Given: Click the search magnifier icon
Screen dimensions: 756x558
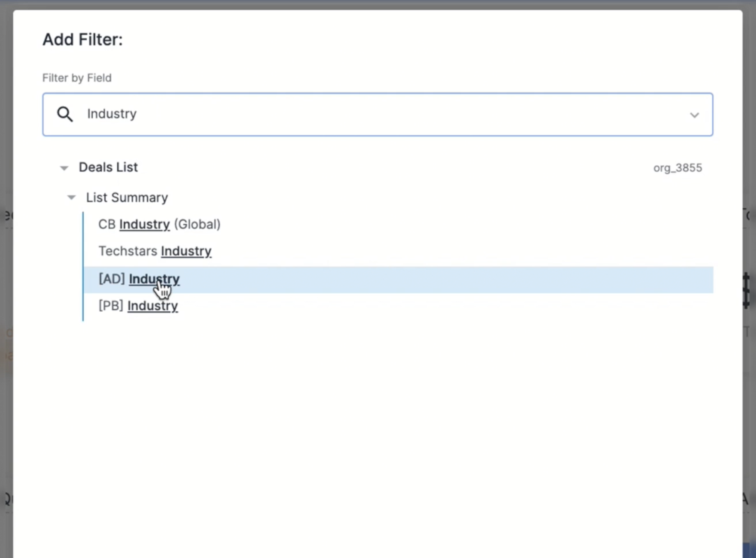Looking at the screenshot, I should click(65, 114).
